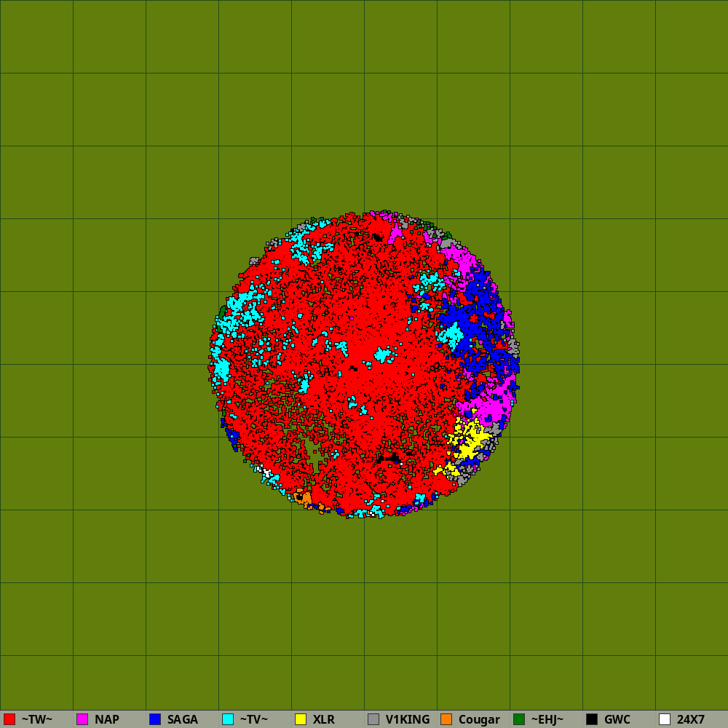Click the ~TW~ alliance name in legend
The image size is (728, 728).
pos(36,719)
